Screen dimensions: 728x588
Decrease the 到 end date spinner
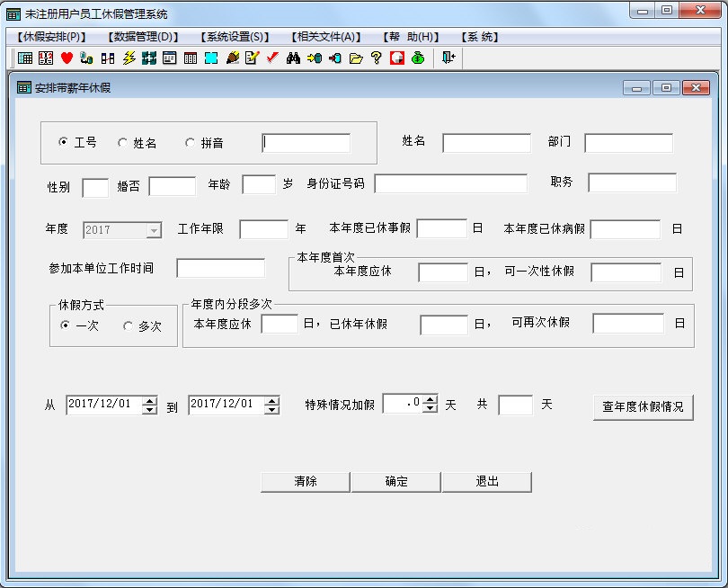click(x=271, y=409)
